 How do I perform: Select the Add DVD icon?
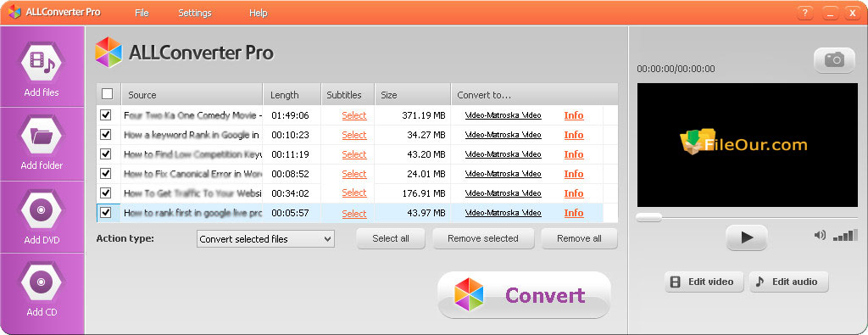coord(42,209)
